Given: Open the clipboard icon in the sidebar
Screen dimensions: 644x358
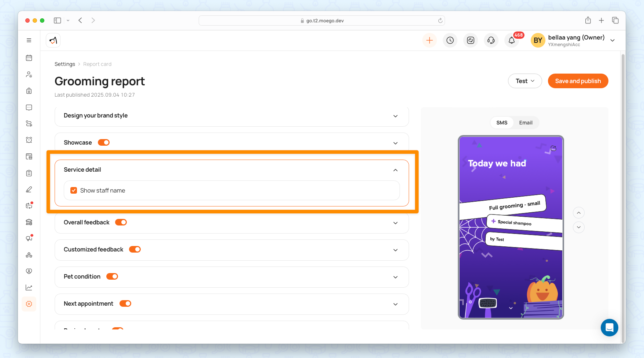Looking at the screenshot, I should (29, 173).
